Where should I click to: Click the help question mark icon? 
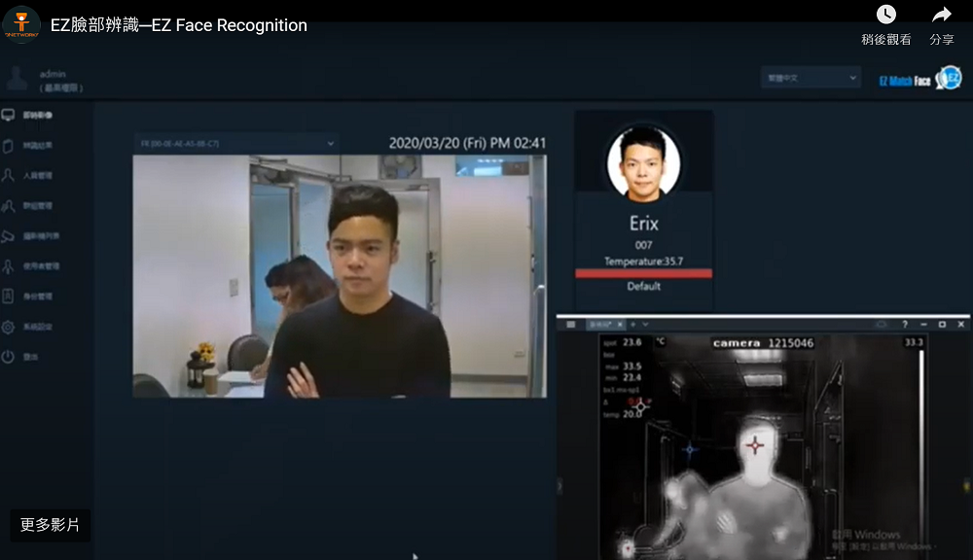click(905, 325)
